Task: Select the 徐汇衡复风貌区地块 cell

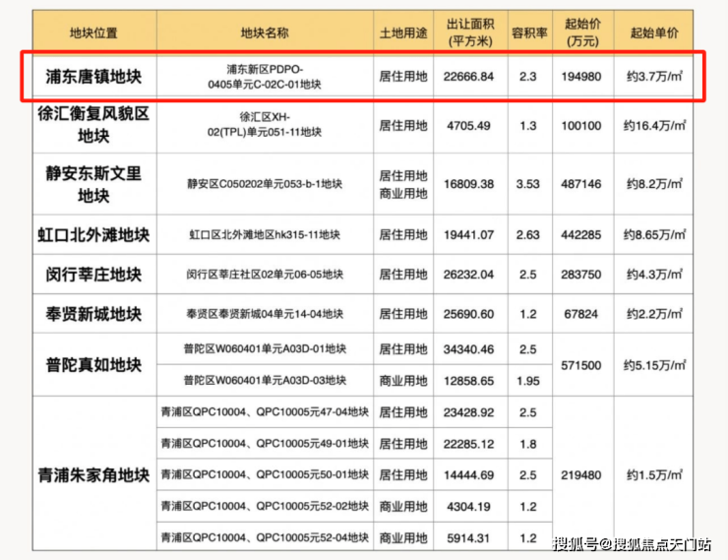Action: click(x=93, y=125)
